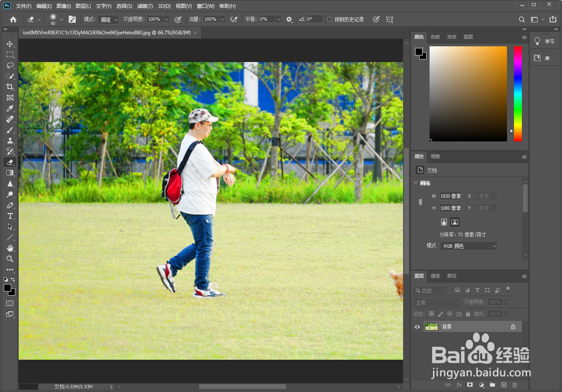Image resolution: width=562 pixels, height=392 pixels.
Task: Set canvas to landscape orientation
Action: (455, 222)
